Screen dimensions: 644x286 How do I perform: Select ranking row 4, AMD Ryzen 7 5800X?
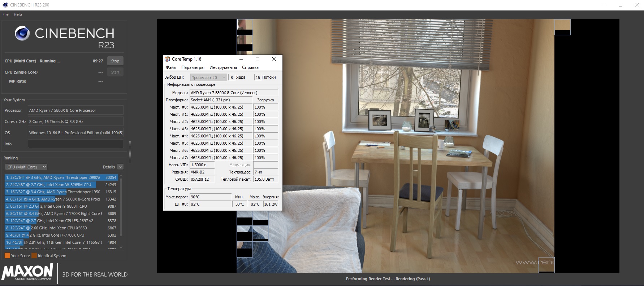(x=61, y=199)
